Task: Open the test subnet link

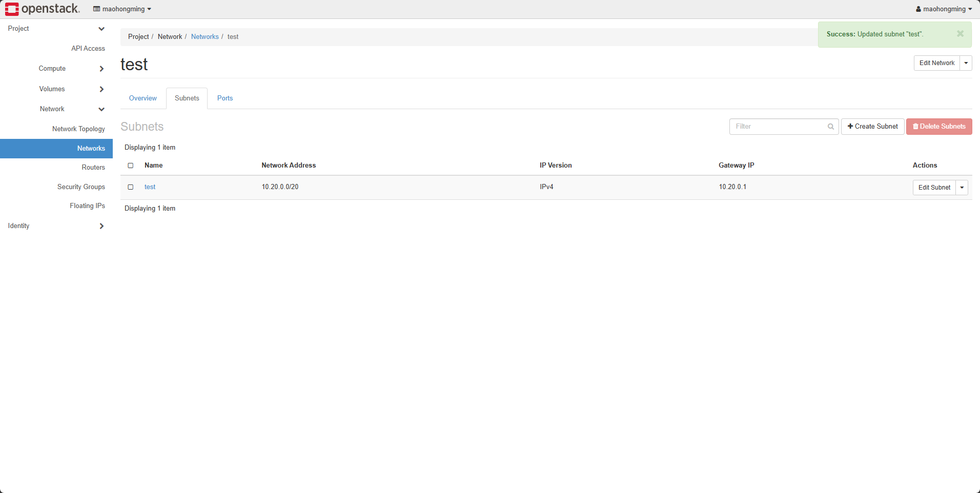Action: 150,187
